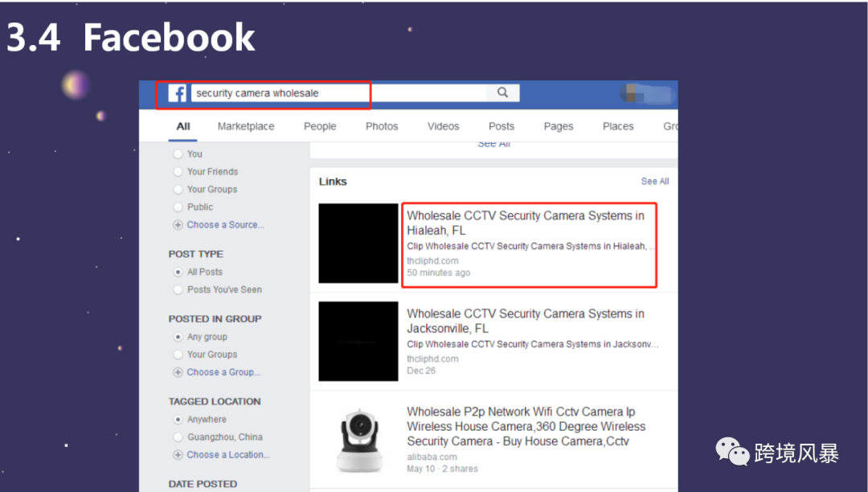Click the POST TYPE filter heading
Screen dimensions: 868x492
point(196,254)
